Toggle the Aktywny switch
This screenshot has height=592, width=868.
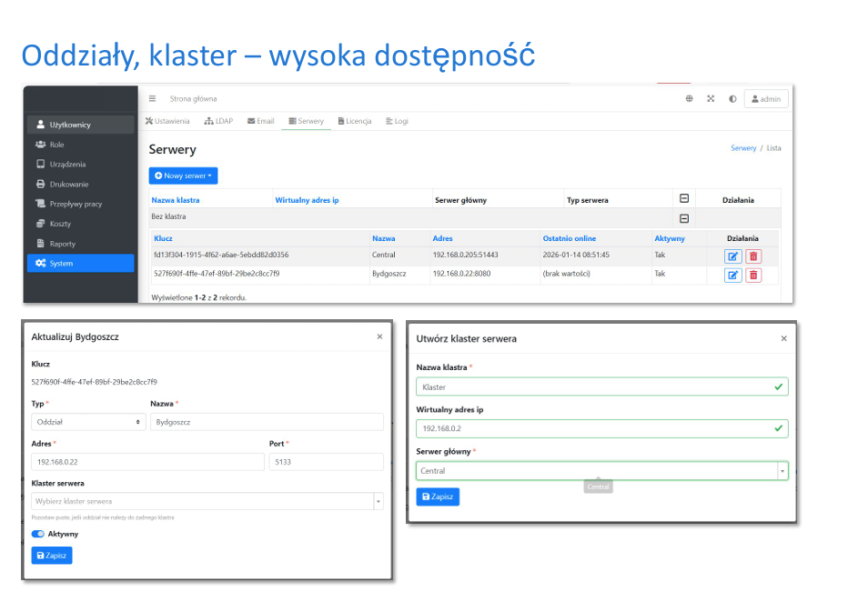[x=37, y=534]
